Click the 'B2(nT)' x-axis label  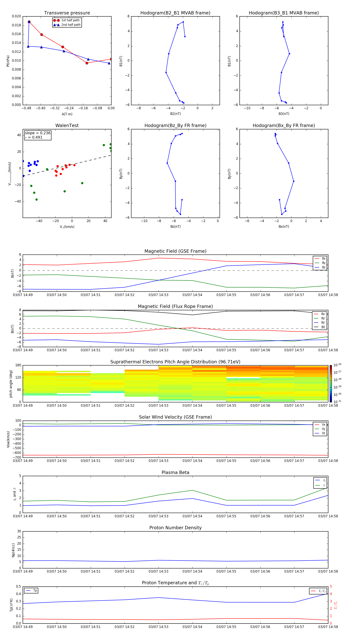(175, 114)
